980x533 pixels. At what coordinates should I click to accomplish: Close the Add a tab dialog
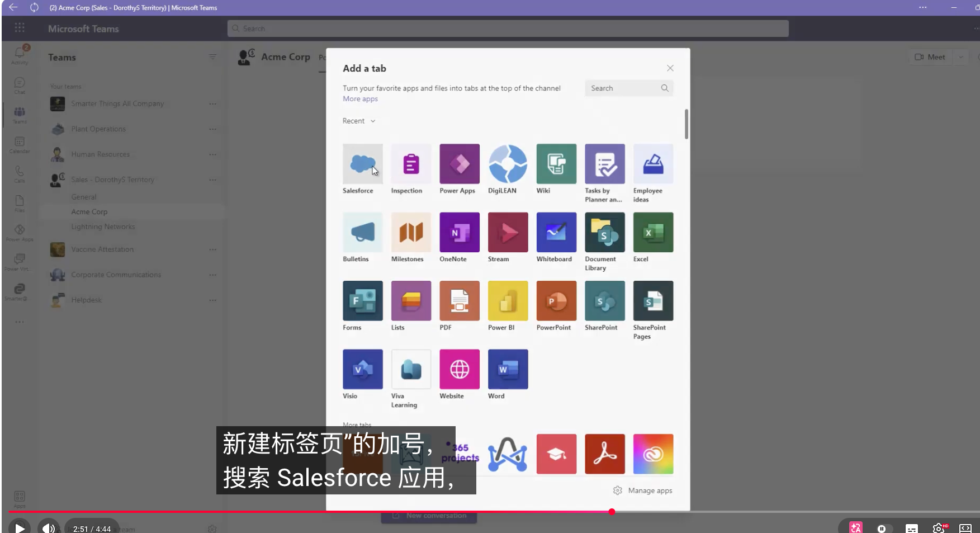coord(670,68)
